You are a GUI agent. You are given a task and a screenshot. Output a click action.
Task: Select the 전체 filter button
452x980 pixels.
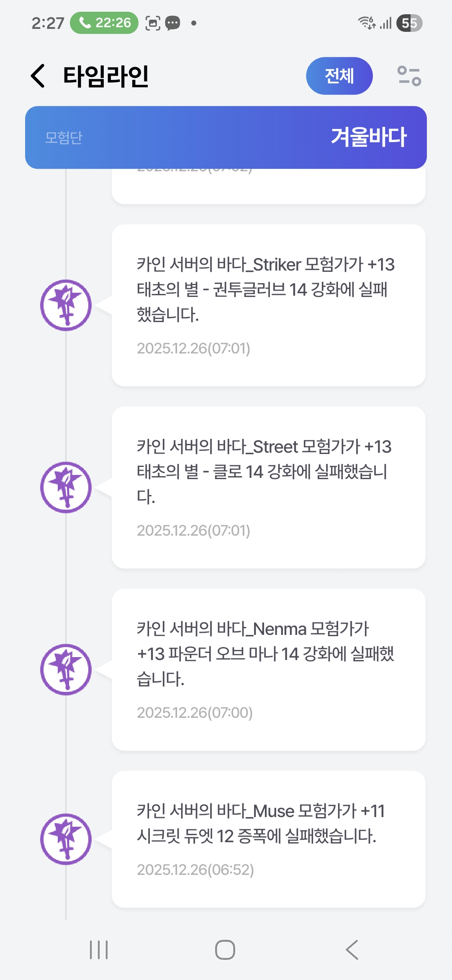[x=339, y=76]
